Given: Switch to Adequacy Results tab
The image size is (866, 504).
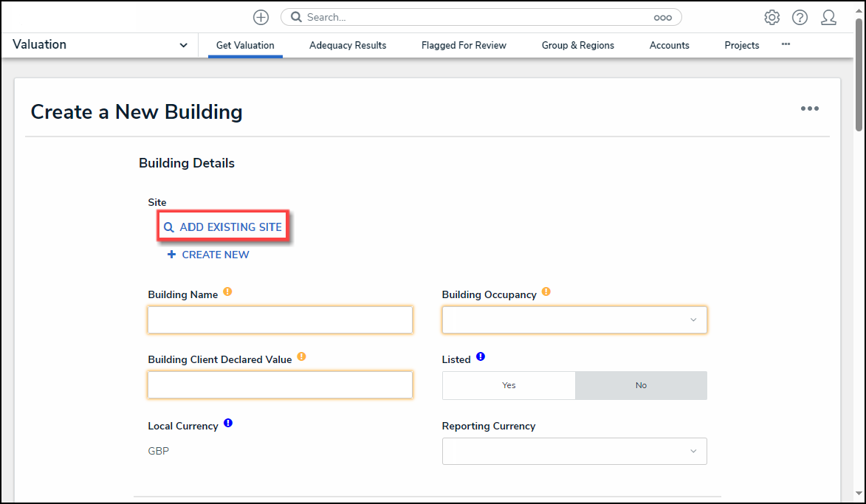Looking at the screenshot, I should tap(348, 45).
